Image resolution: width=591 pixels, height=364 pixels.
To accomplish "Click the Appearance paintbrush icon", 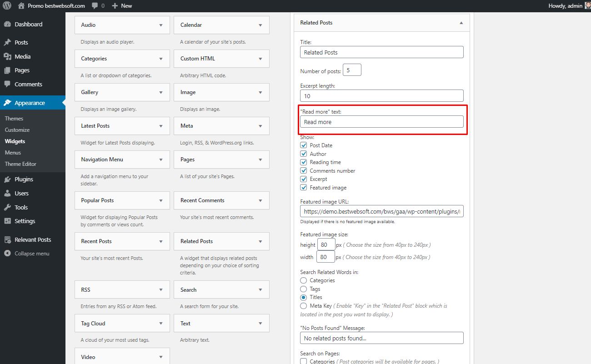I will coord(7,103).
